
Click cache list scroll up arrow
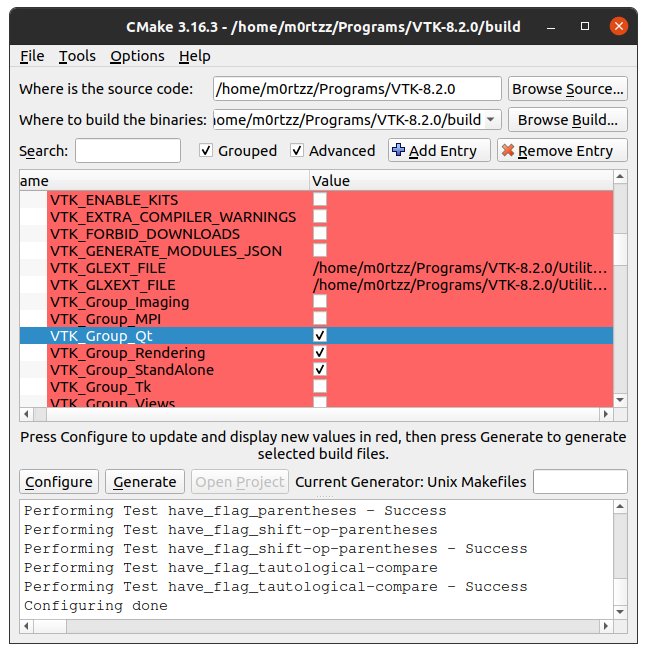tap(620, 177)
